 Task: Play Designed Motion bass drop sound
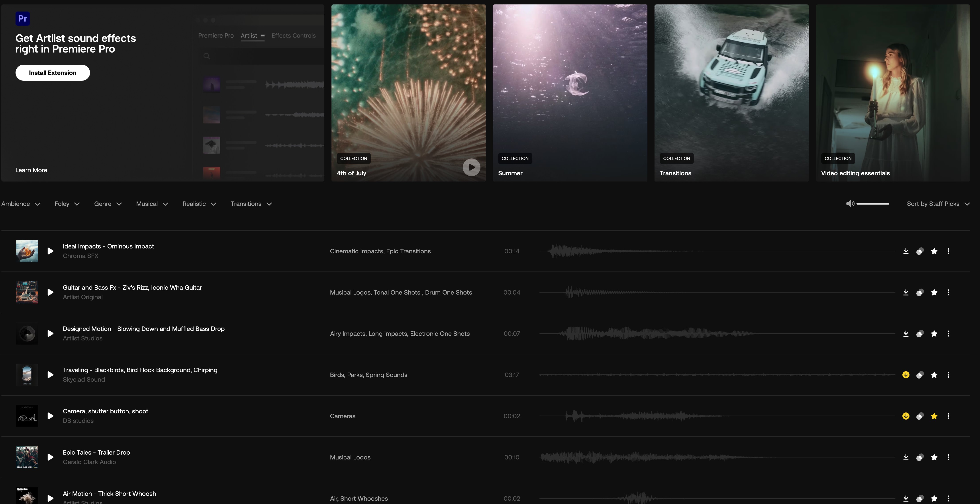point(50,334)
